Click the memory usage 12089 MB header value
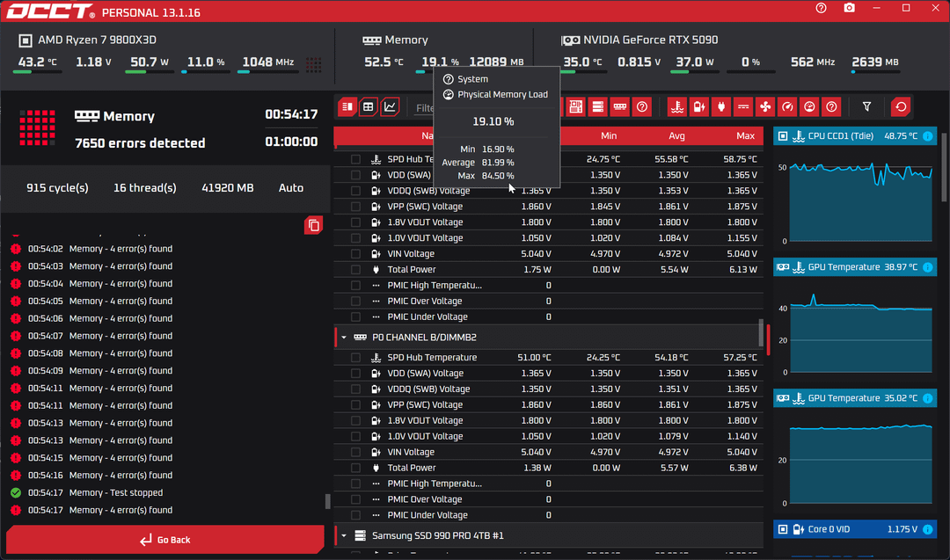The height and width of the screenshot is (560, 950). tap(496, 62)
